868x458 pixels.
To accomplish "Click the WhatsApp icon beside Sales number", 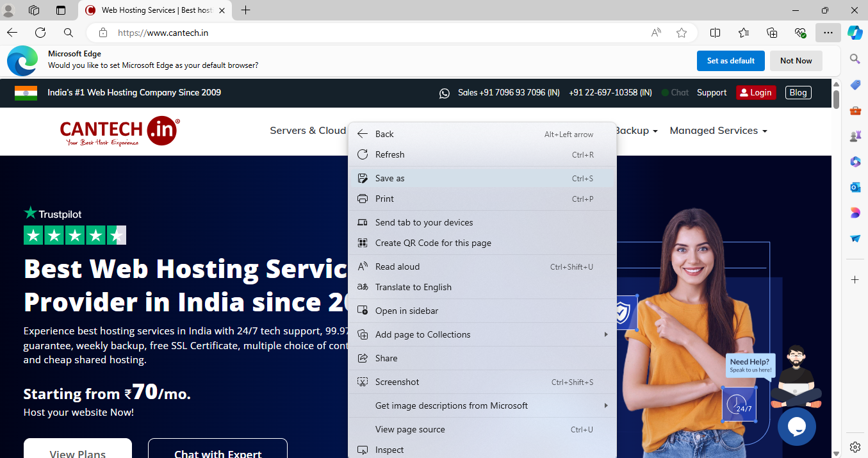I will click(x=445, y=93).
